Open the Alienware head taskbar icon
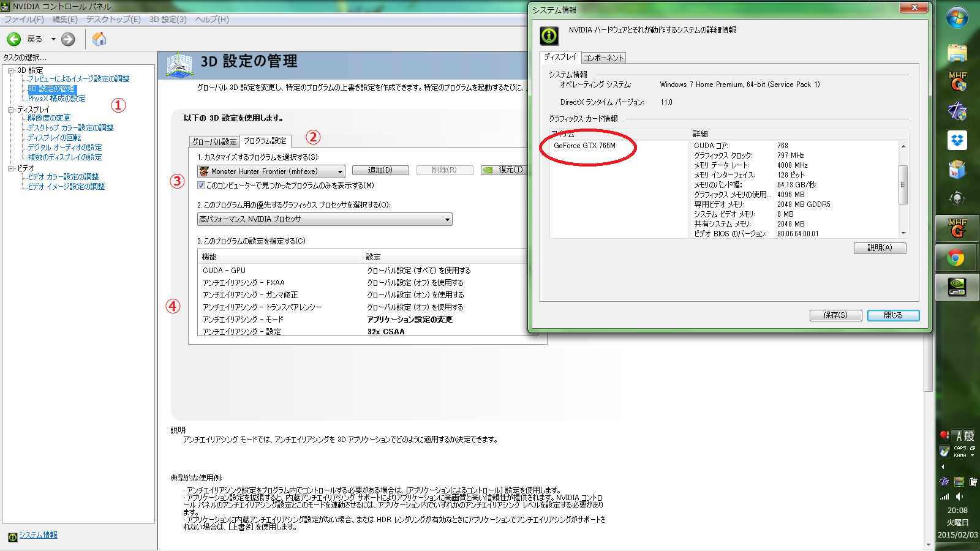This screenshot has width=980, height=551. [957, 198]
